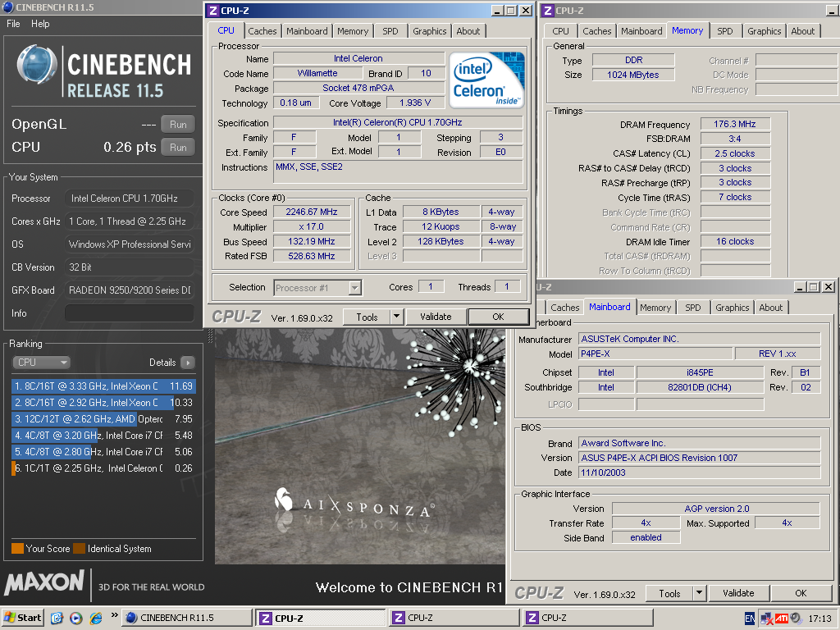The height and width of the screenshot is (630, 840).
Task: Open the Windows Start menu
Action: 22,618
